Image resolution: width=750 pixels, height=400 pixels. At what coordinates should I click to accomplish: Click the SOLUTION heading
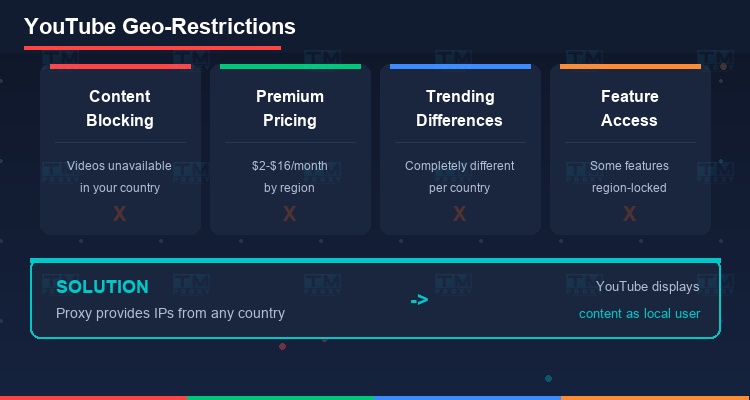point(102,287)
